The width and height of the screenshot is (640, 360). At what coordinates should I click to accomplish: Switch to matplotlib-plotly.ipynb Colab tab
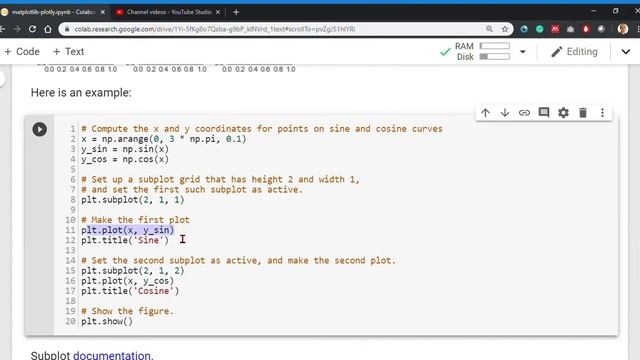(x=53, y=12)
